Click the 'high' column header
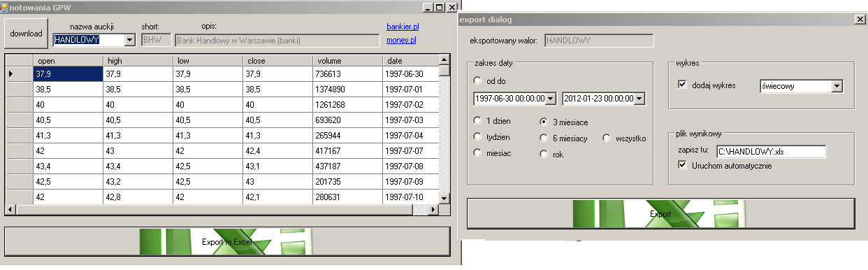This screenshot has width=868, height=270. (x=138, y=61)
